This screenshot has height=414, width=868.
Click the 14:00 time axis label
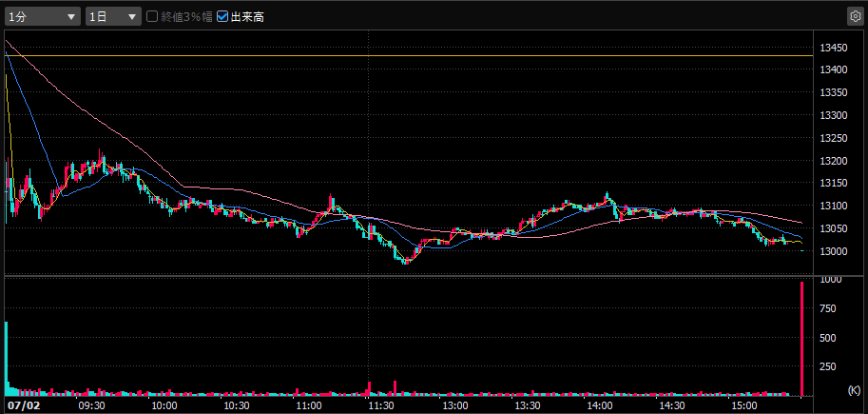[x=600, y=405]
